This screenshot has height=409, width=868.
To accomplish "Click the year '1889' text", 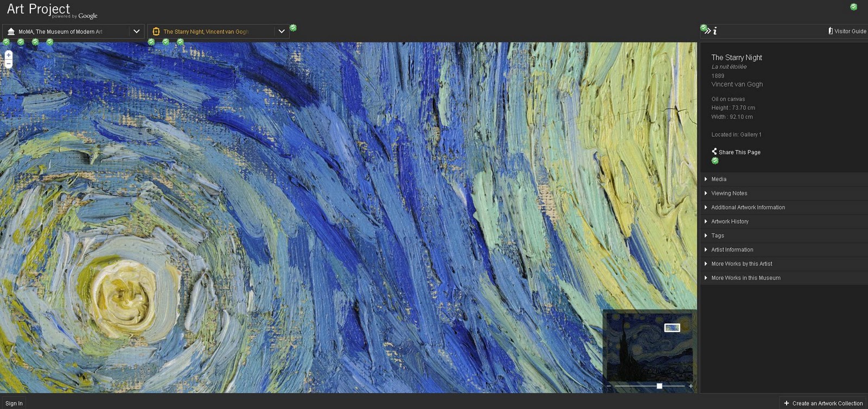I will 718,76.
